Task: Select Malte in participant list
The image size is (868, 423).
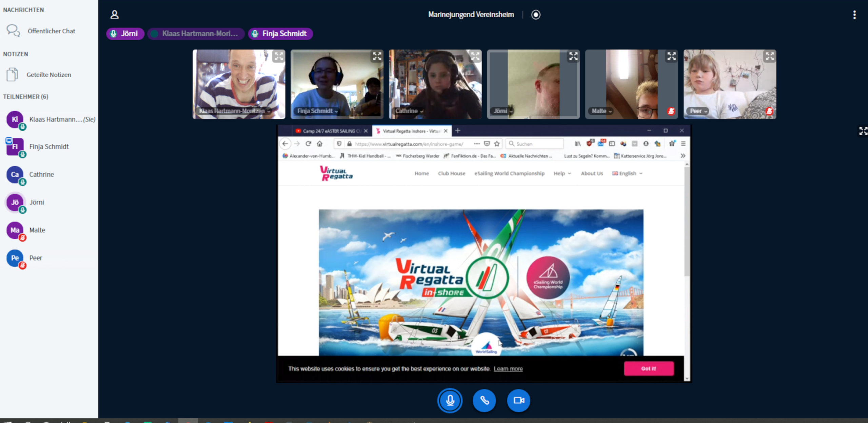Action: coord(49,230)
